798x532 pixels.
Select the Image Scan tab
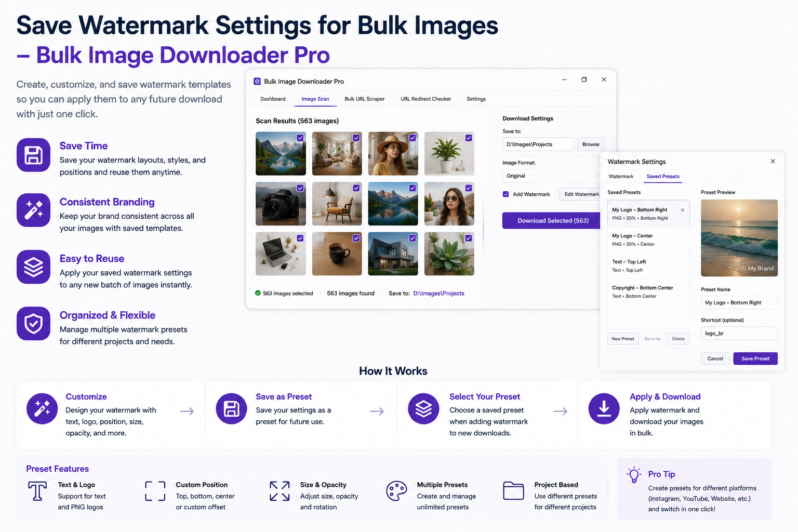315,99
